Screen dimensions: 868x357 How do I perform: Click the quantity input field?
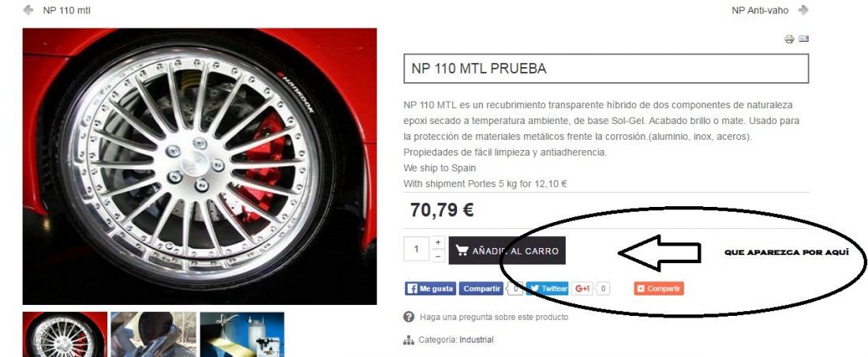(417, 250)
